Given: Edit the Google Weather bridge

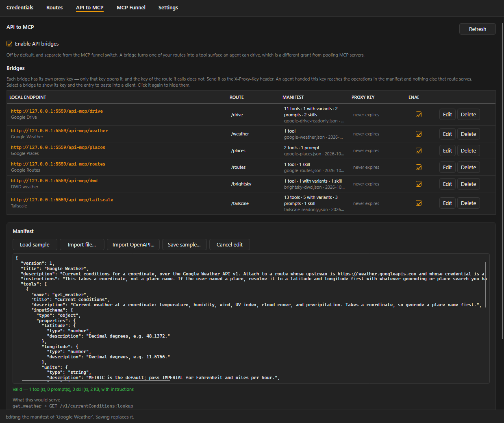Looking at the screenshot, I should (448, 134).
